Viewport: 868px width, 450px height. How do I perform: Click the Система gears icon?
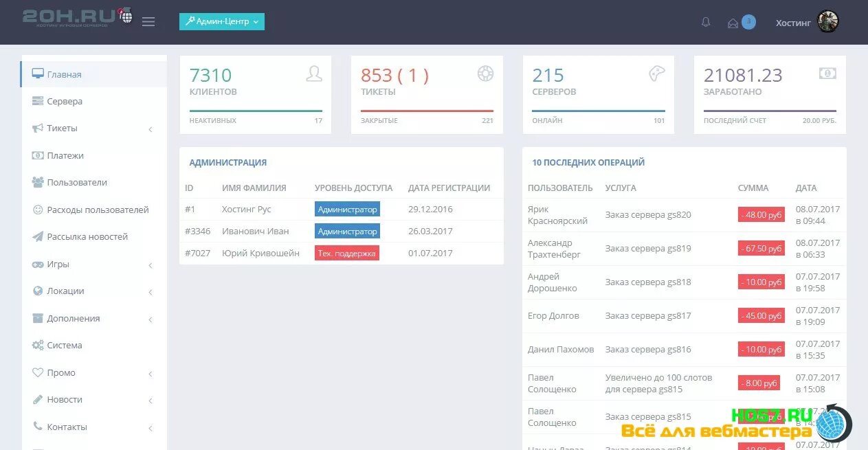coord(38,345)
